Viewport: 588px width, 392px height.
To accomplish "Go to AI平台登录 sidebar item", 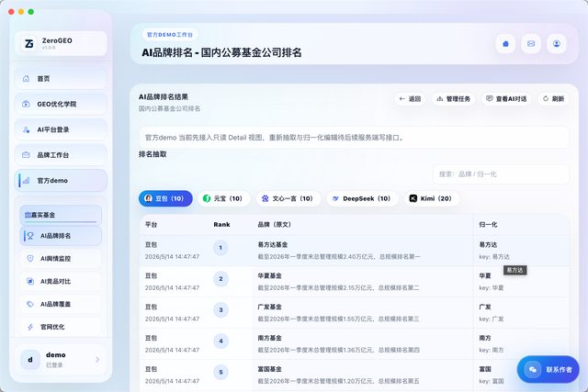I will (61, 129).
